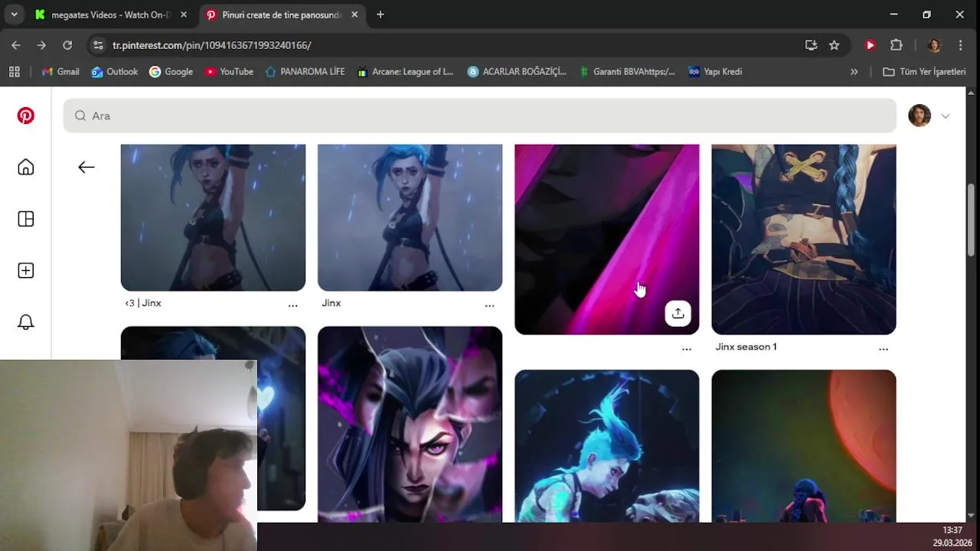Screen dimensions: 980x551
Task: Open the Gmail bookmark
Action: coord(60,71)
